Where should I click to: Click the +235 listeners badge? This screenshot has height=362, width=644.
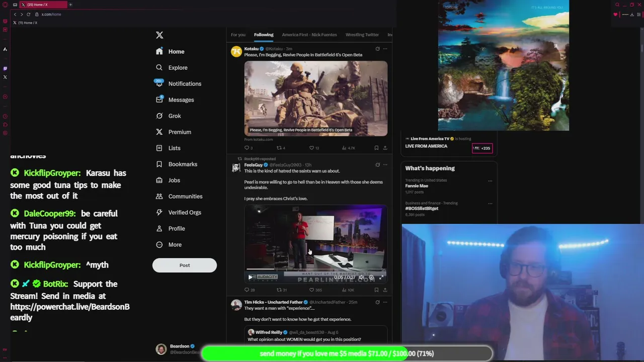[482, 148]
